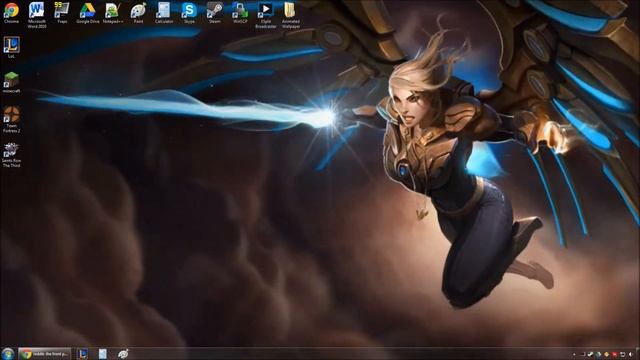
Task: Click the League of Legends taskbar icon
Action: 82,354
